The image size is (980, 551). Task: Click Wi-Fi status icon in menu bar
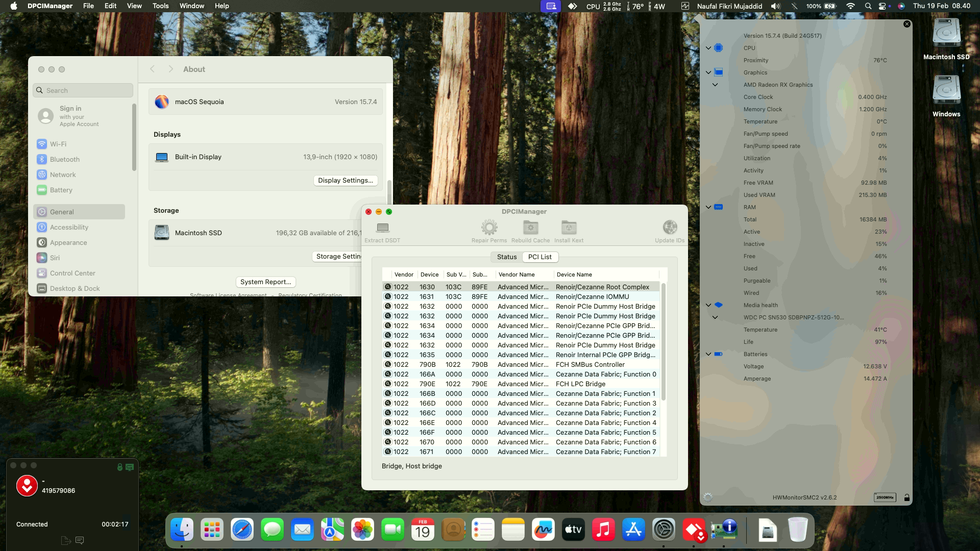coord(850,6)
